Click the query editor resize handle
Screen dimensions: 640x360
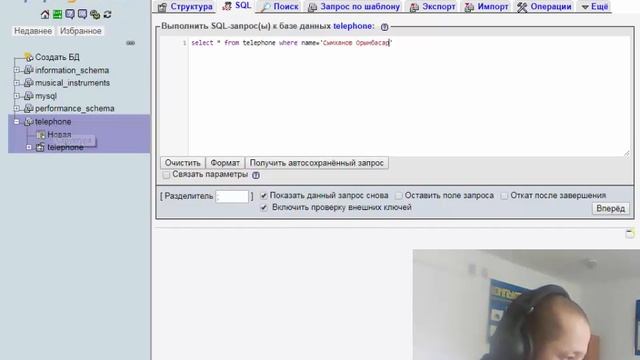(x=627, y=153)
